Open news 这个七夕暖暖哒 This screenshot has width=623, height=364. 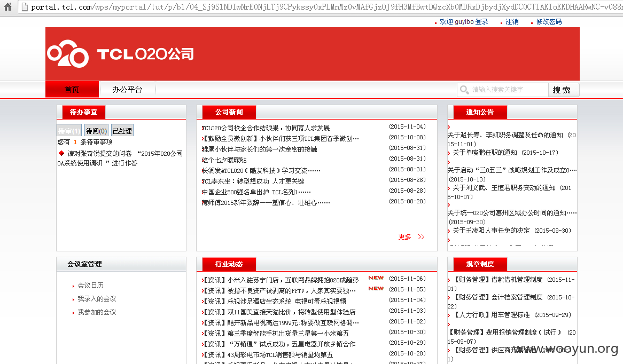pos(224,160)
